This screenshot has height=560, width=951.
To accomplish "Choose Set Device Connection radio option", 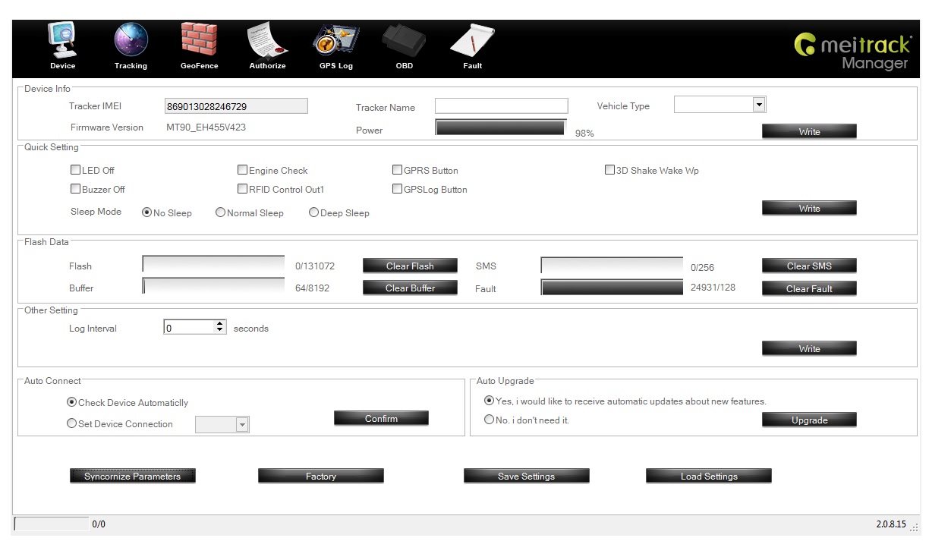I will point(72,424).
